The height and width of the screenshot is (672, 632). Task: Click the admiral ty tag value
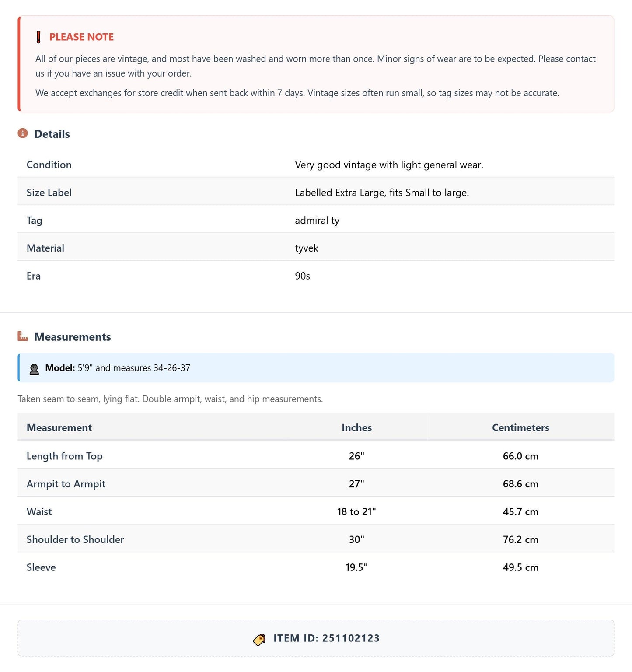coord(317,220)
